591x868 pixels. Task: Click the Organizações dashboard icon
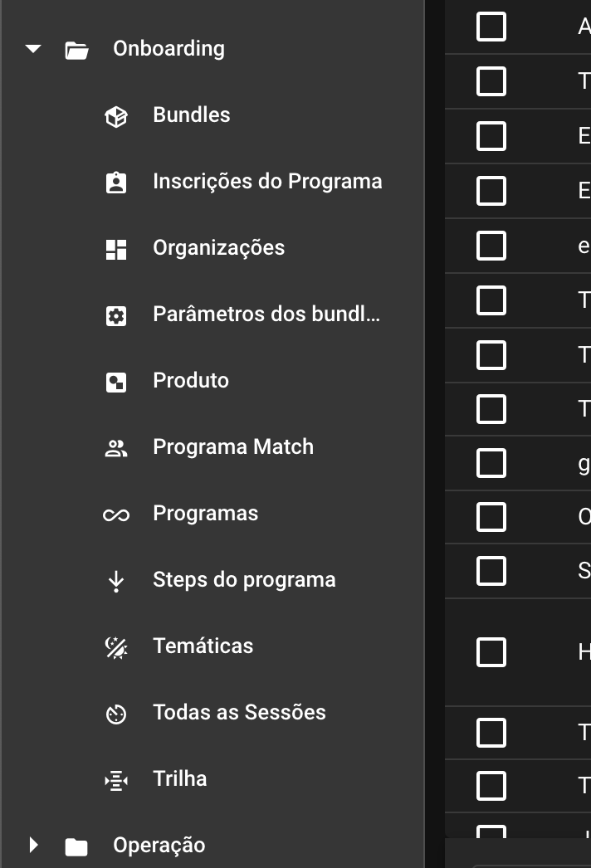point(115,249)
